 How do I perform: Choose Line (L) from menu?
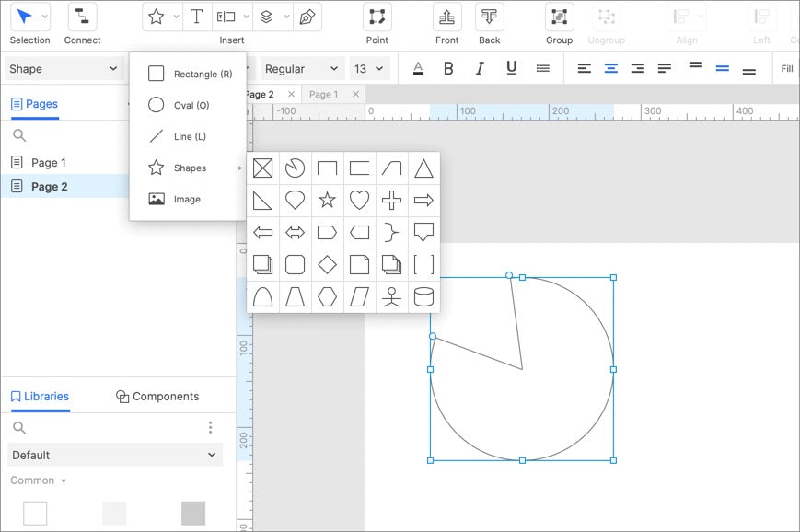[189, 136]
